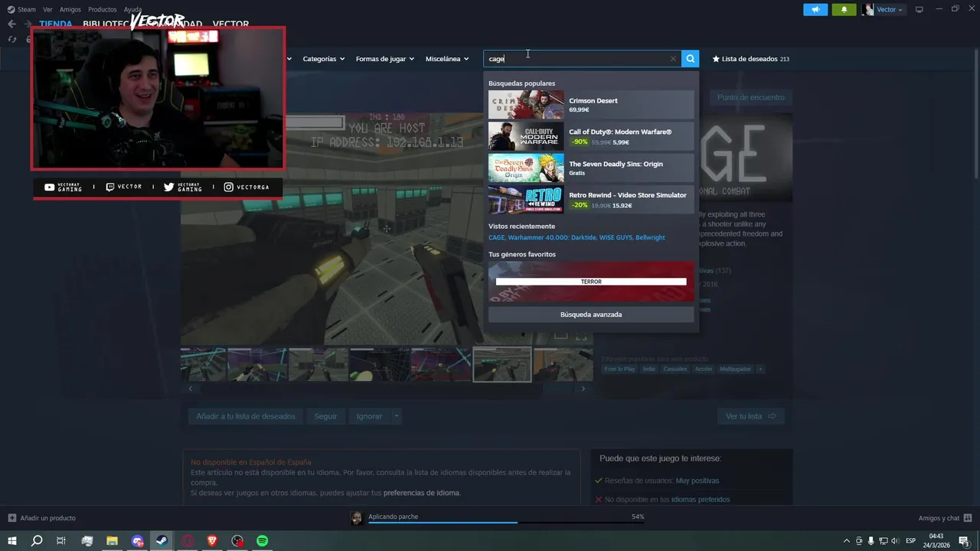Open File Explorer from the taskbar

click(x=112, y=541)
